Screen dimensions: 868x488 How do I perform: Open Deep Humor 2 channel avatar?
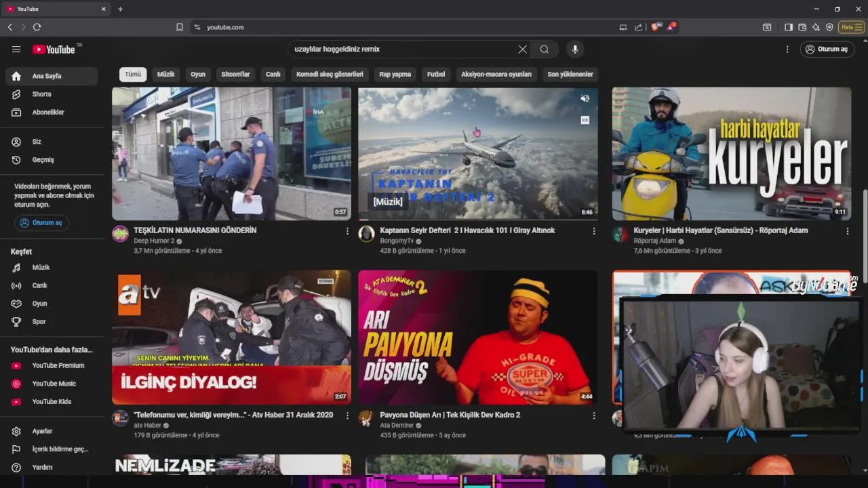click(x=120, y=234)
